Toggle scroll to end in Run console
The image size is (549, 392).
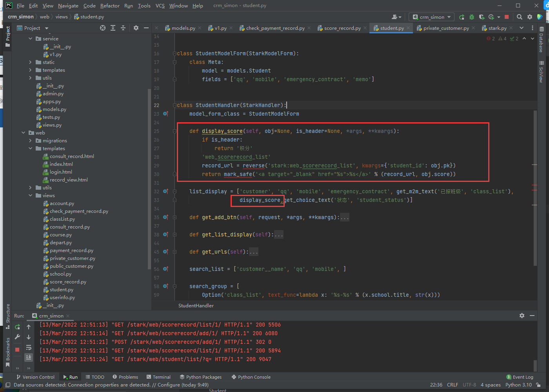(x=29, y=357)
